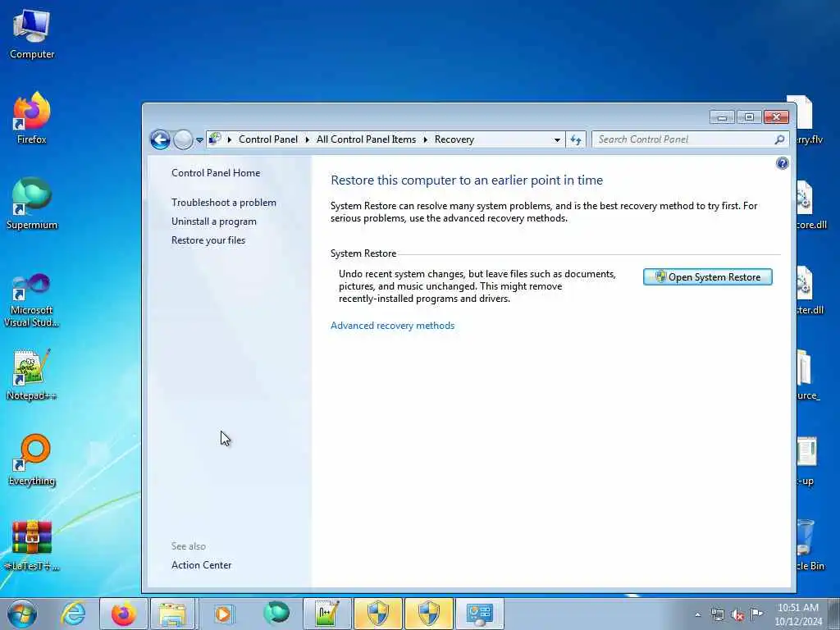
Task: Open Windows Media Player from the taskbar
Action: pos(223,614)
